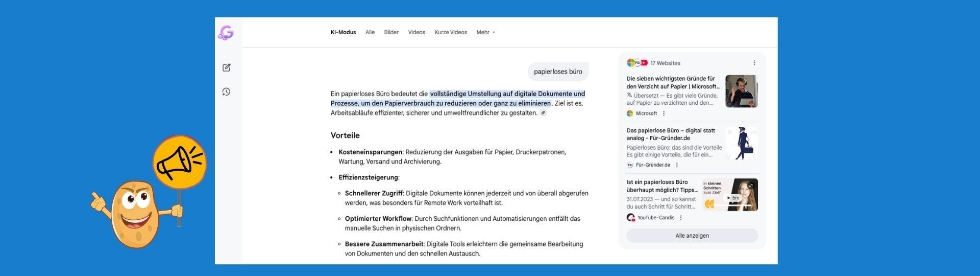Play the Candis YouTube video thumbnail

point(730,195)
